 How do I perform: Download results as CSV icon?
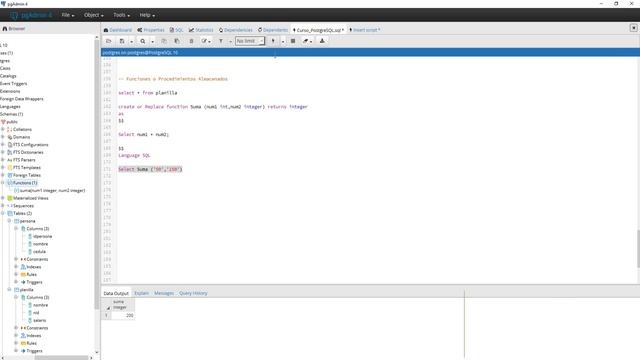pos(322,41)
